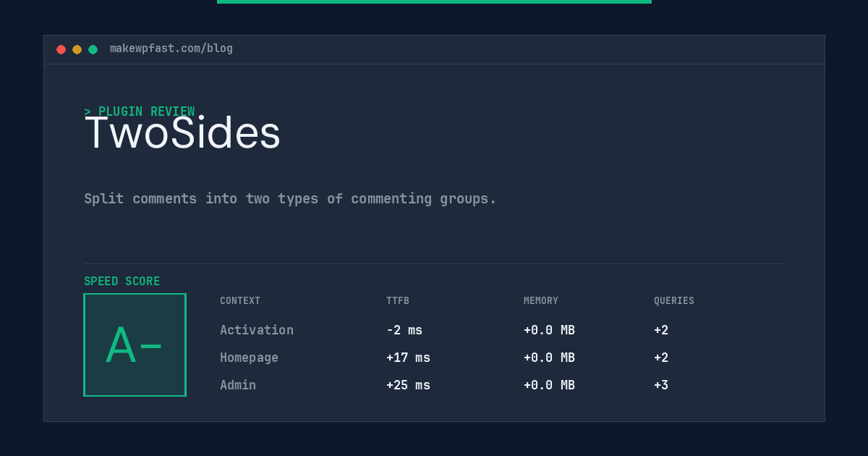
Task: Select the Homepage row label
Action: tap(249, 358)
